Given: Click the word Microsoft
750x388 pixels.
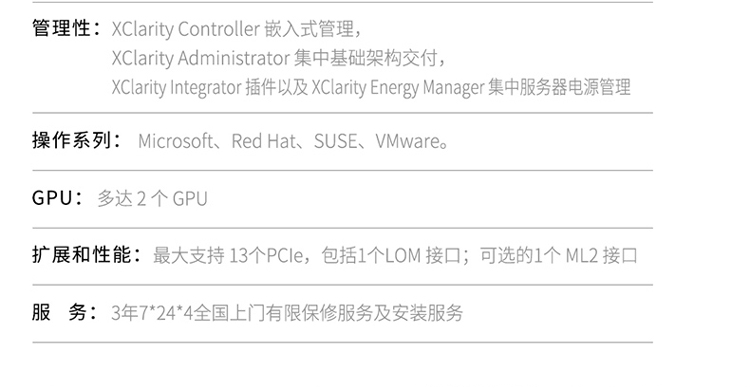Looking at the screenshot, I should [x=175, y=141].
